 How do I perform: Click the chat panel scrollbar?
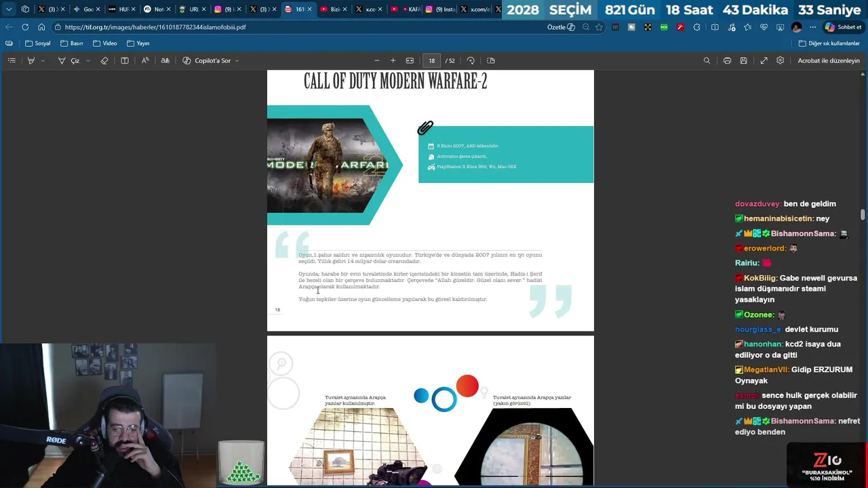[863, 214]
